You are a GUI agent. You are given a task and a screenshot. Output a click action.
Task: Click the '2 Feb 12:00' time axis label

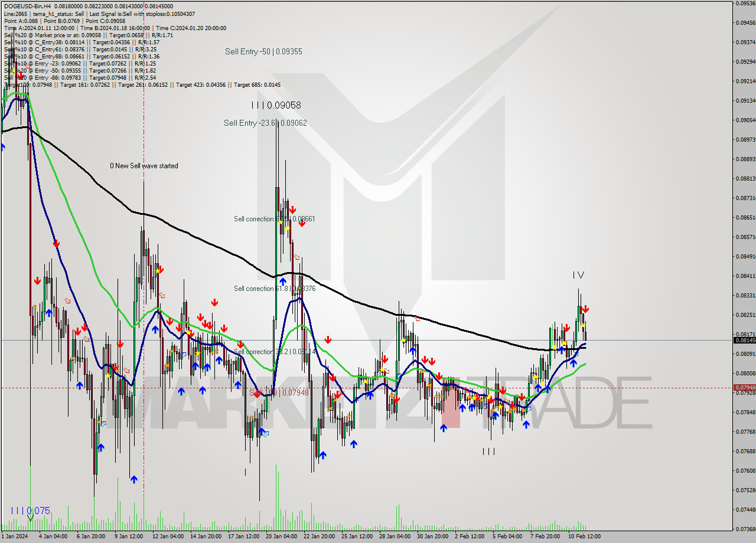(471, 537)
